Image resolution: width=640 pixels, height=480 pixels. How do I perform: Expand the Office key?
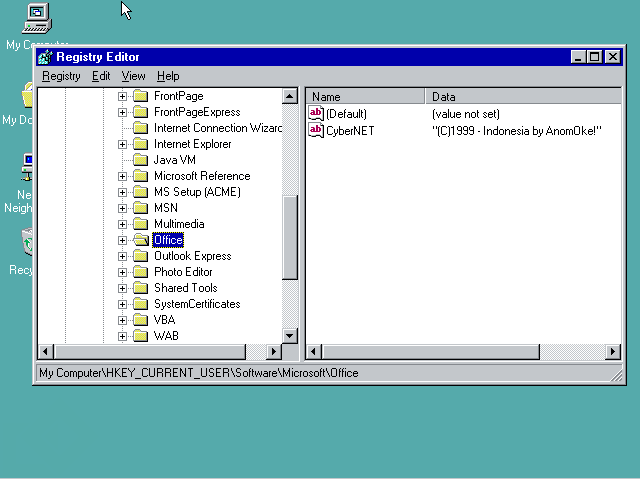click(122, 240)
